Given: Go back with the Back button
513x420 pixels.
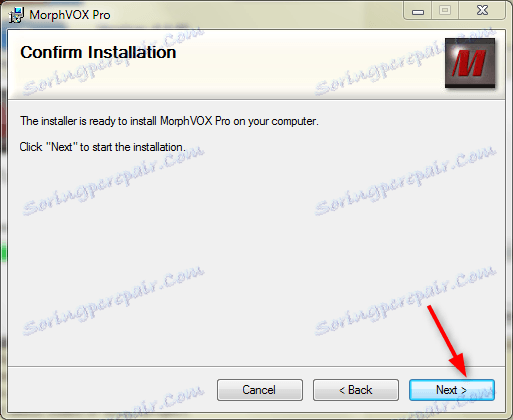Looking at the screenshot, I should (x=356, y=390).
